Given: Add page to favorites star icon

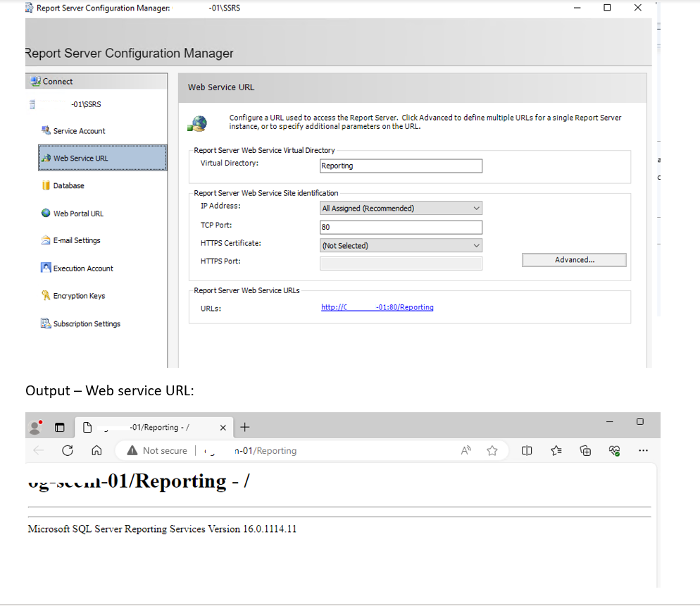Looking at the screenshot, I should click(492, 450).
